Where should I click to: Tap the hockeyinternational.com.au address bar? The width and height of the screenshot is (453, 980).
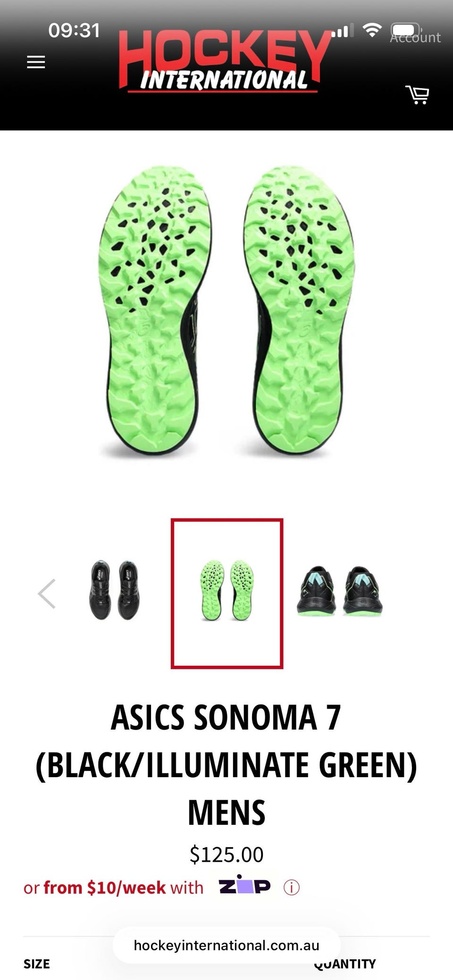tap(226, 945)
